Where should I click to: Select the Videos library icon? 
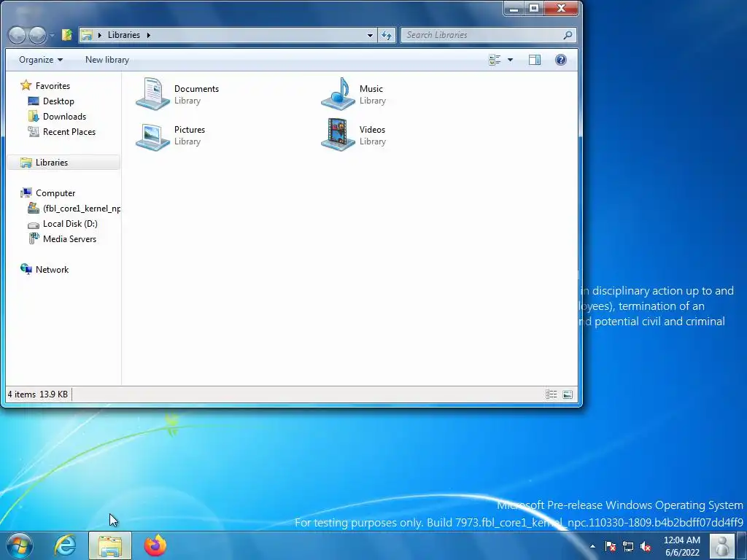pyautogui.click(x=338, y=135)
